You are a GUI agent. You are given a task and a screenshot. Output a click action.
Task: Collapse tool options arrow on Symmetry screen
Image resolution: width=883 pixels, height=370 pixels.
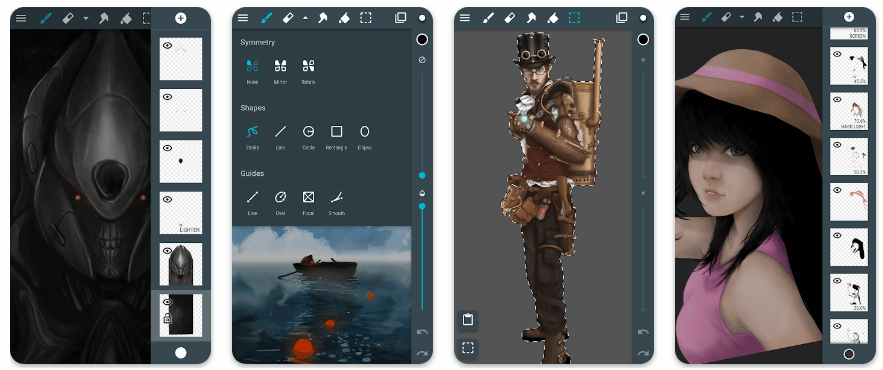(305, 18)
